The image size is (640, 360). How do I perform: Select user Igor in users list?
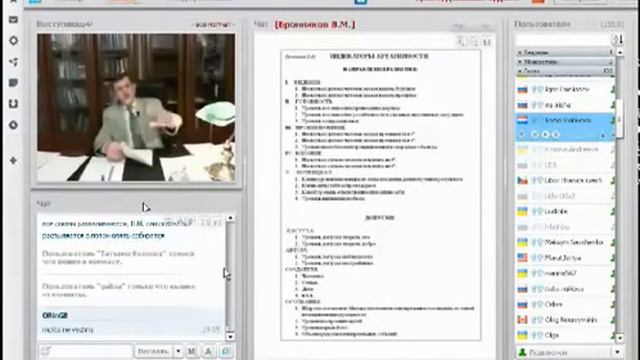coord(565,90)
